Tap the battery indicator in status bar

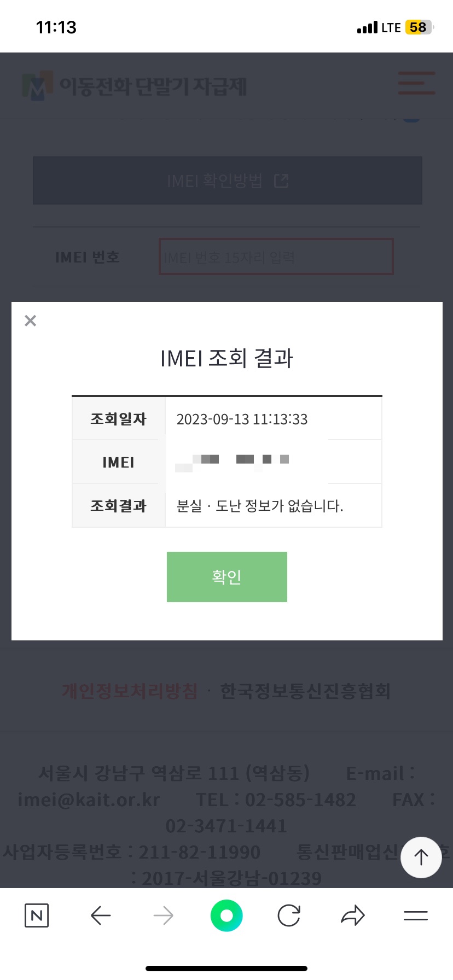click(419, 27)
